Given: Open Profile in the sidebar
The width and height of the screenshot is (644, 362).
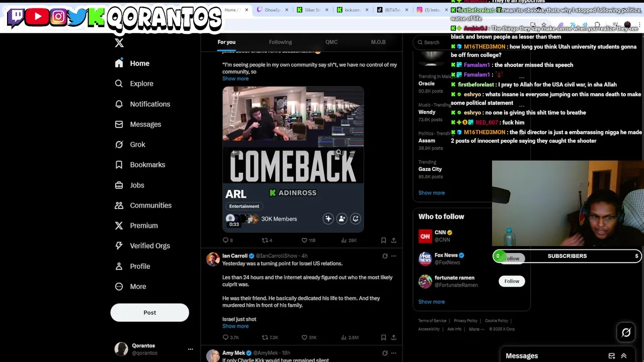Looking at the screenshot, I should coord(132,266).
